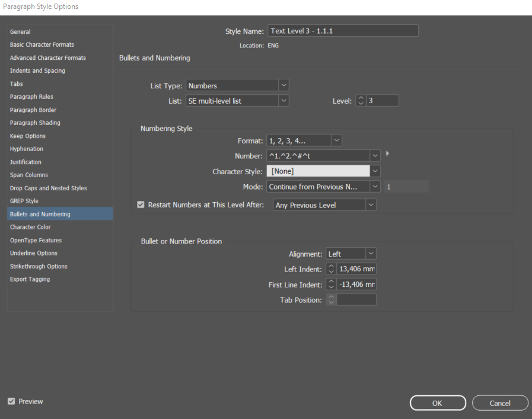
Task: Click the Tab Position stepper arrows
Action: [x=331, y=299]
